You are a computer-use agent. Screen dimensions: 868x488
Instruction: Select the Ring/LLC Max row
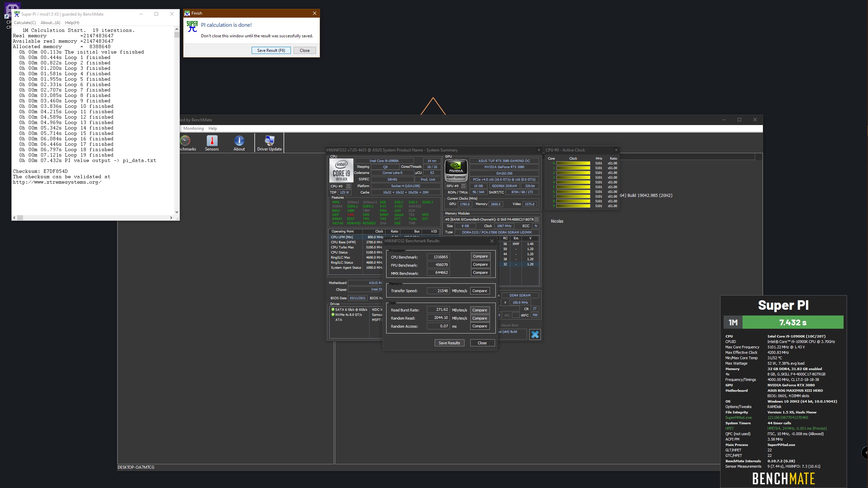(356, 258)
